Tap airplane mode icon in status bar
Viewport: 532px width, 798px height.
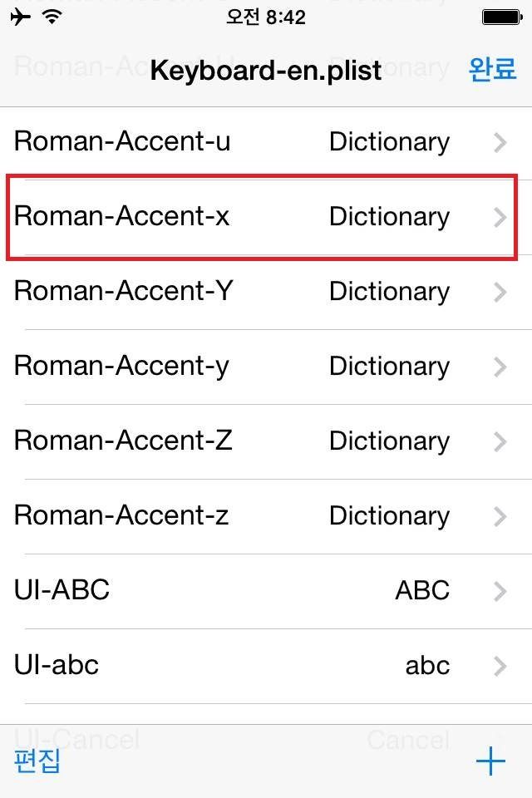pyautogui.click(x=21, y=17)
